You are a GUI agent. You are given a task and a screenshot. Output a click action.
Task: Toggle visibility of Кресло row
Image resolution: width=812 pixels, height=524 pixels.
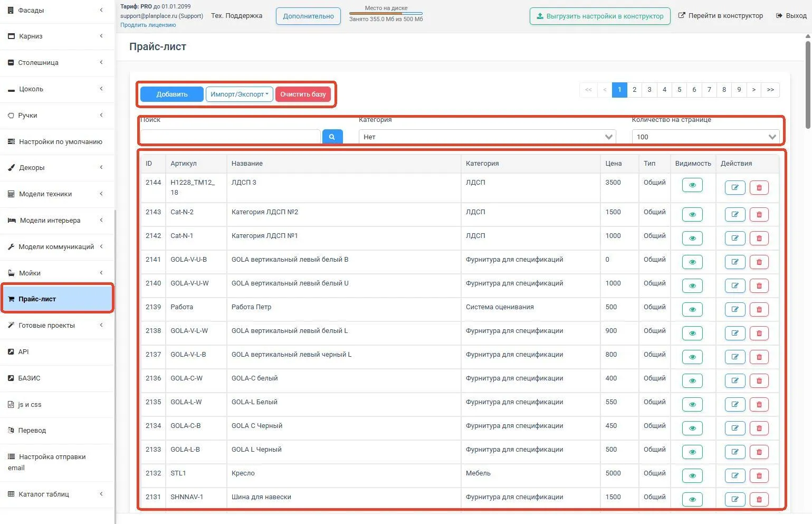point(692,475)
